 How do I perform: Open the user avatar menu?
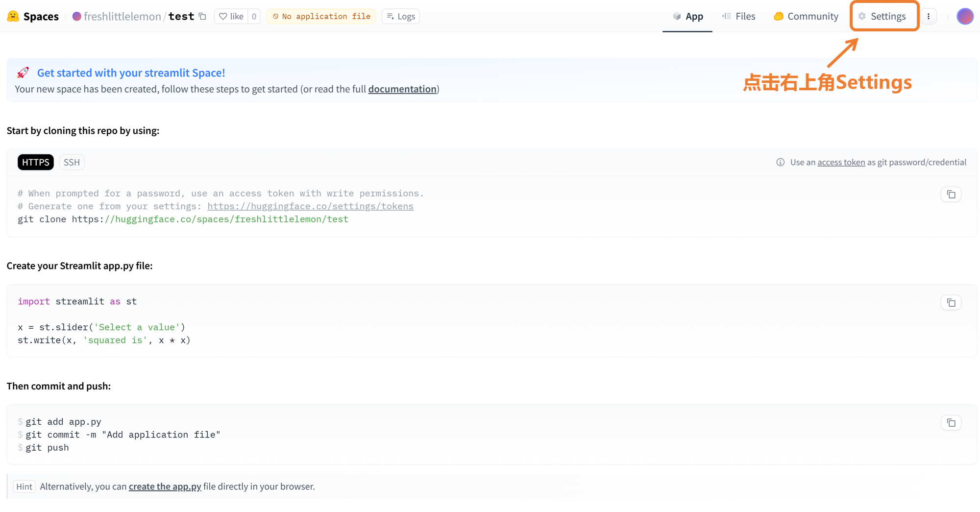[965, 16]
